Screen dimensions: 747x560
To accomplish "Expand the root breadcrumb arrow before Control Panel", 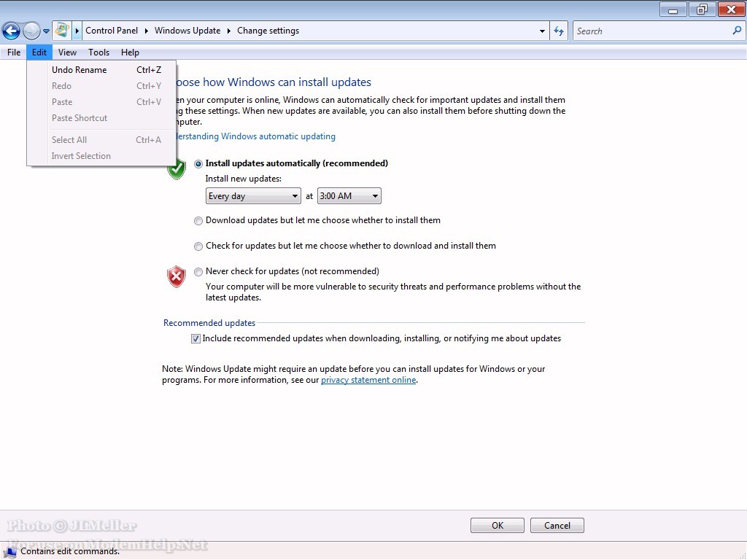I will pos(77,31).
